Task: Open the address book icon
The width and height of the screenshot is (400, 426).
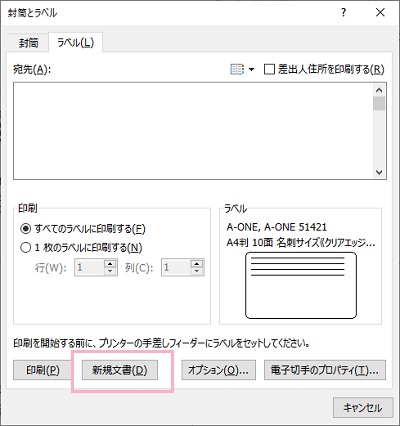Action: tap(237, 69)
